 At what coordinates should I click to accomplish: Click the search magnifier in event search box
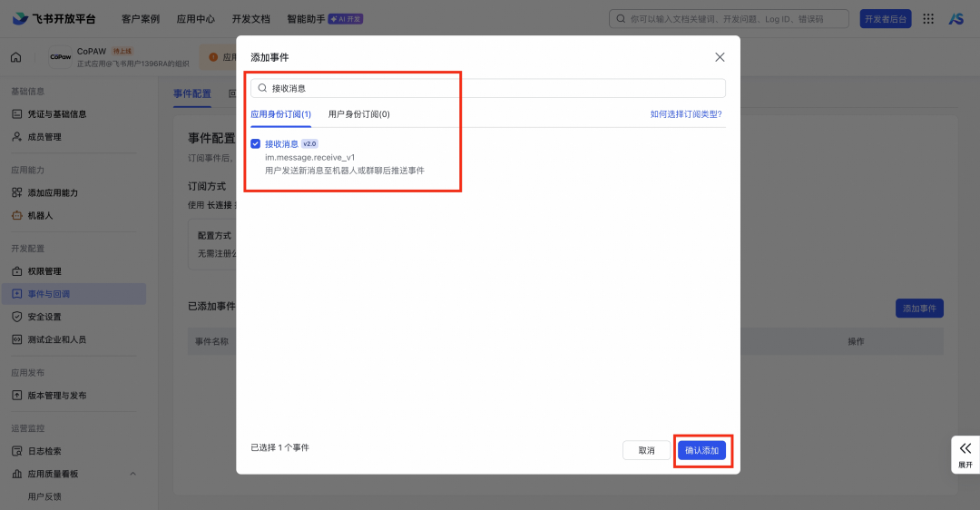[x=262, y=88]
